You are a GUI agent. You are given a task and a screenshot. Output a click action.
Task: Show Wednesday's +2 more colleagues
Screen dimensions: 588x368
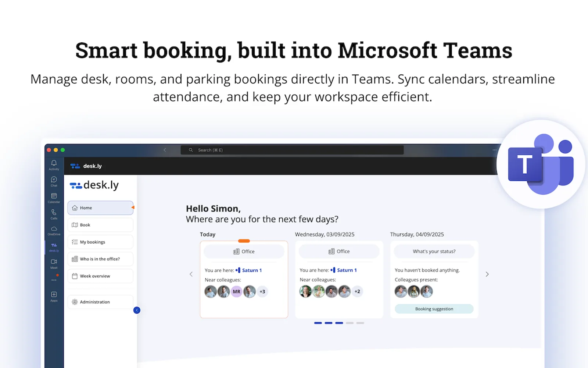click(x=357, y=291)
